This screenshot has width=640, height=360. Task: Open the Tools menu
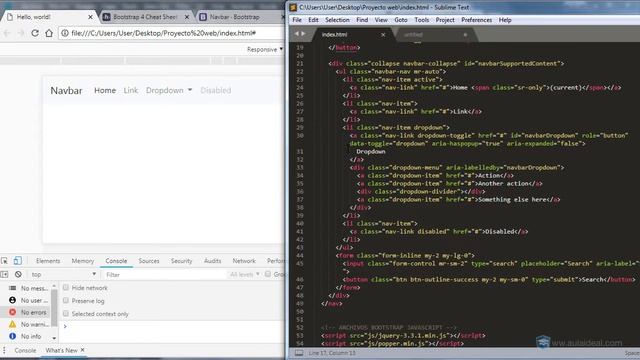pos(422,20)
